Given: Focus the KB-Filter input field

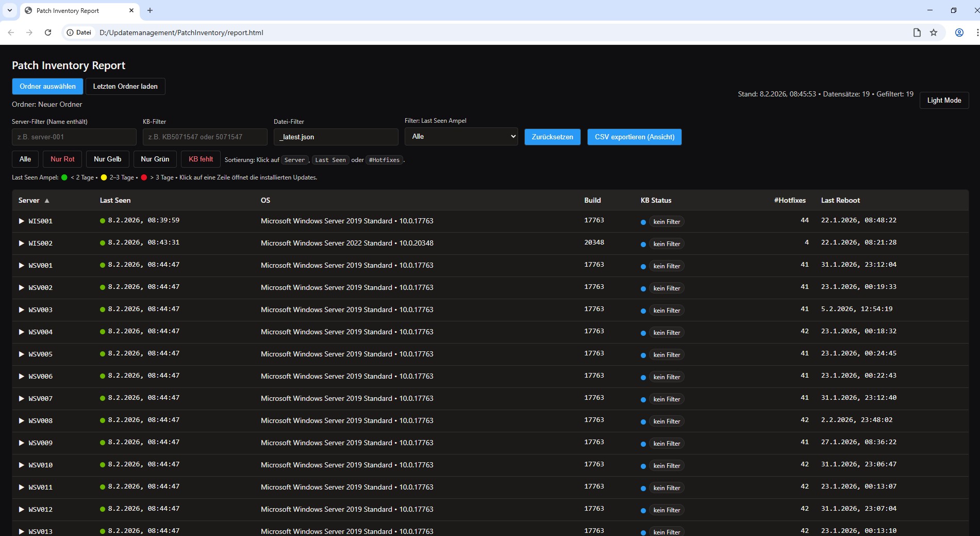Looking at the screenshot, I should coord(205,137).
